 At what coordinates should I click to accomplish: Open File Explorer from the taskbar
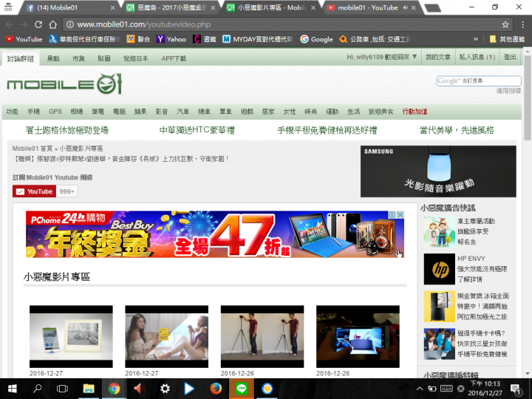[x=89, y=389]
